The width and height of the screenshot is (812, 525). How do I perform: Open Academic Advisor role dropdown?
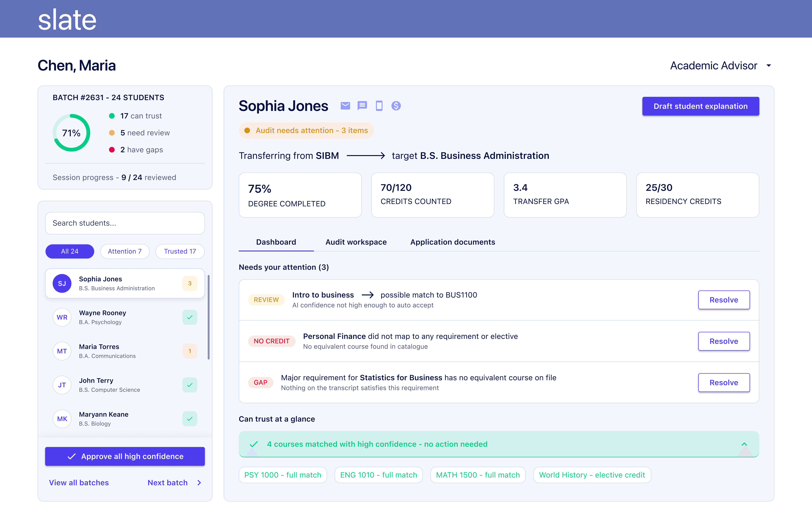(x=721, y=65)
